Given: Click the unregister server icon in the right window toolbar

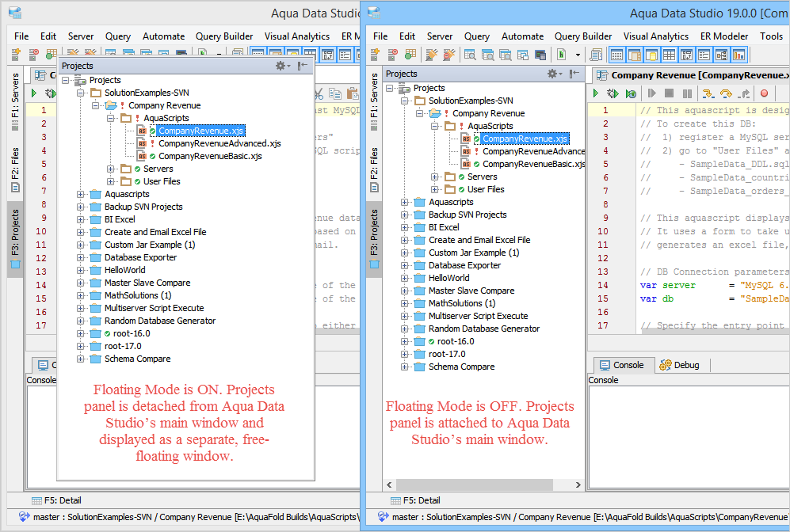Looking at the screenshot, I should pos(392,55).
